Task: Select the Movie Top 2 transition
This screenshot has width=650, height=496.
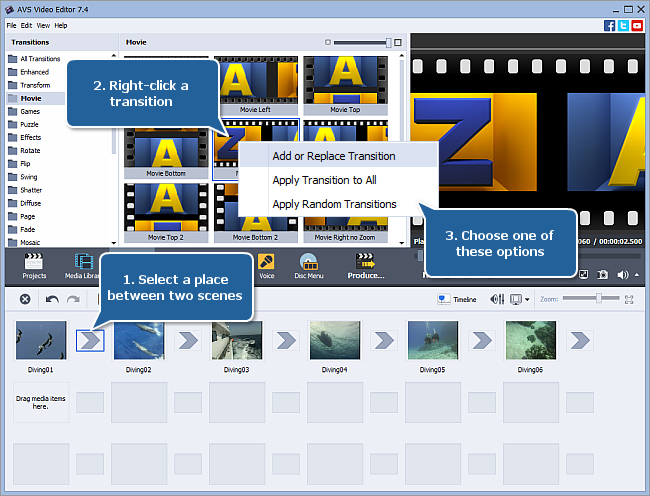Action: click(166, 213)
